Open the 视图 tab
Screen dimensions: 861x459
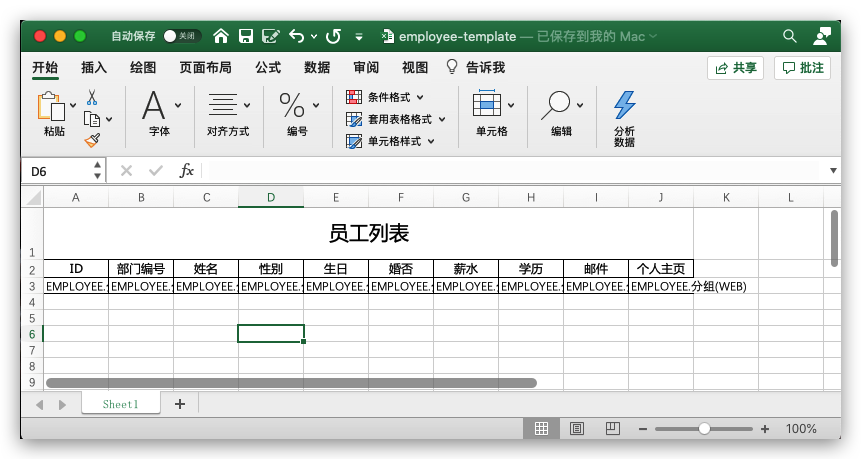pos(415,68)
